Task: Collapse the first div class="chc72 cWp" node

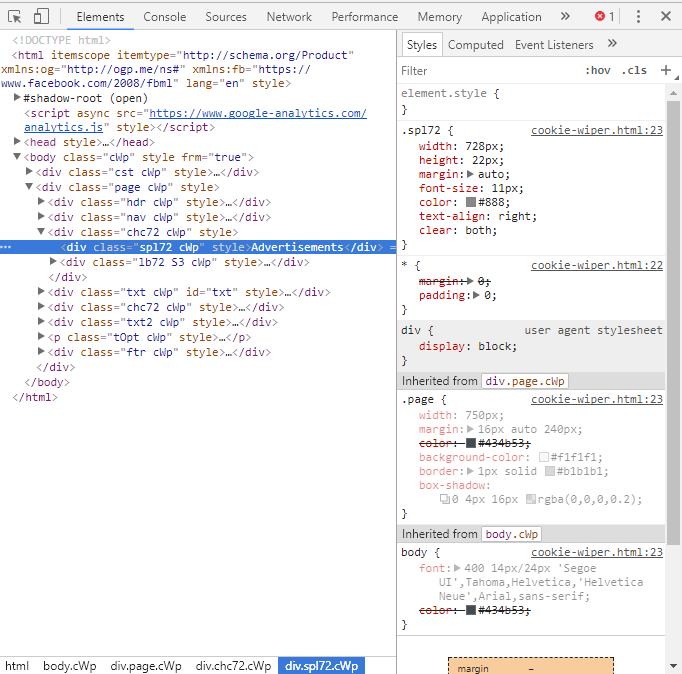Action: [x=41, y=231]
